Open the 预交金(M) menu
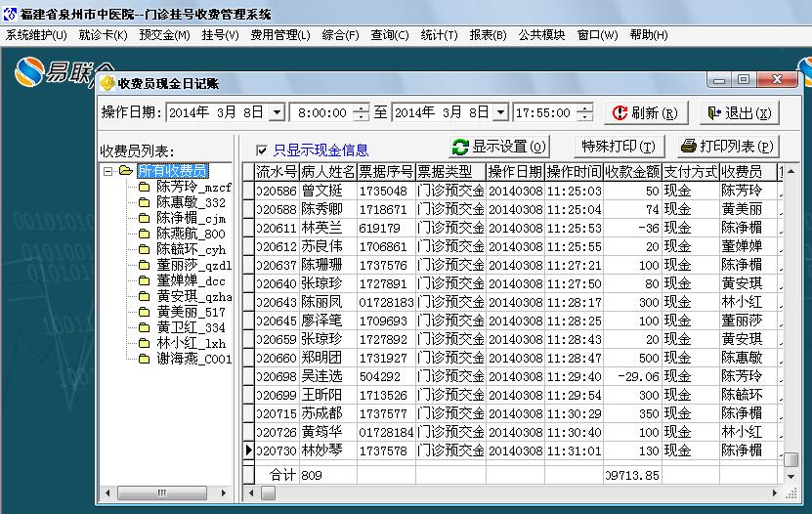Image resolution: width=812 pixels, height=514 pixels. 165,35
